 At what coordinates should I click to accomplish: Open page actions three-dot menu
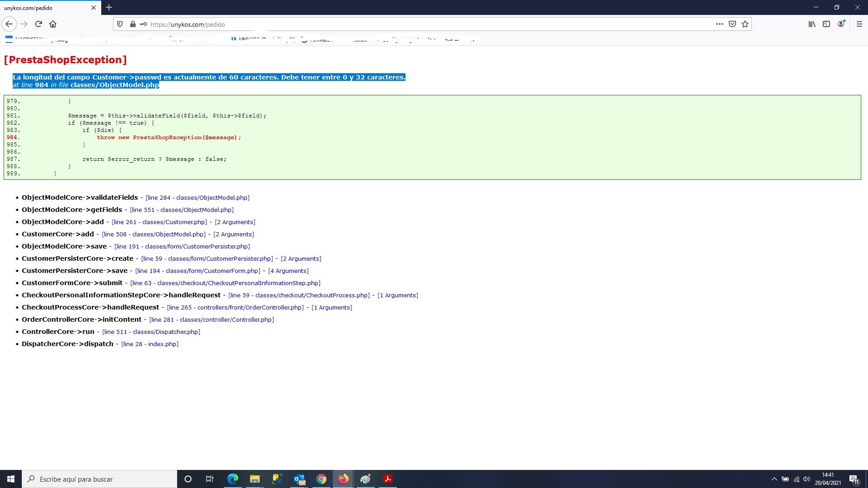click(x=720, y=24)
